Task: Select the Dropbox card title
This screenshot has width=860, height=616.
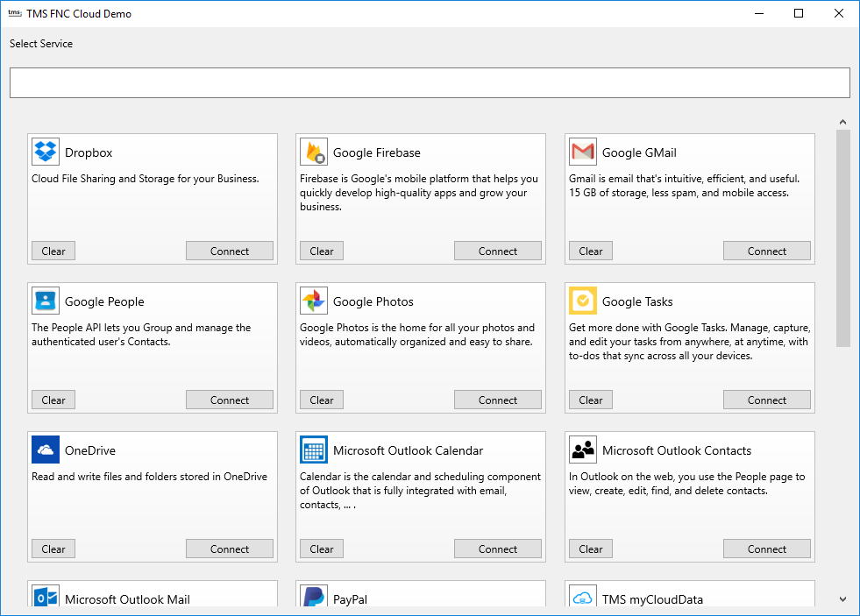Action: pyautogui.click(x=89, y=152)
